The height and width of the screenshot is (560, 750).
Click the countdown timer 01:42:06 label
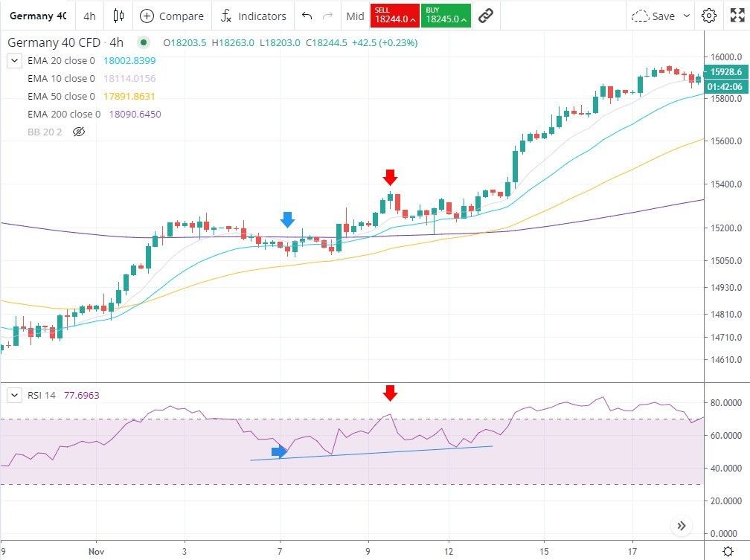point(725,86)
